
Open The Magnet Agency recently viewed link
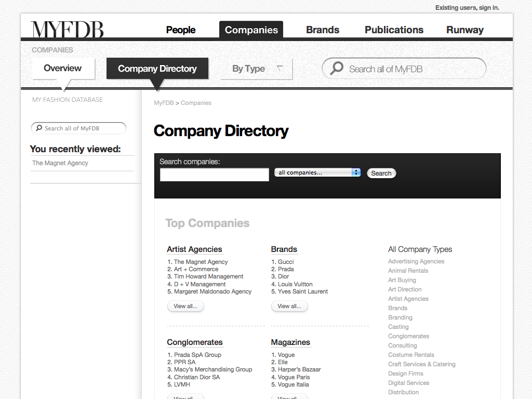(60, 163)
